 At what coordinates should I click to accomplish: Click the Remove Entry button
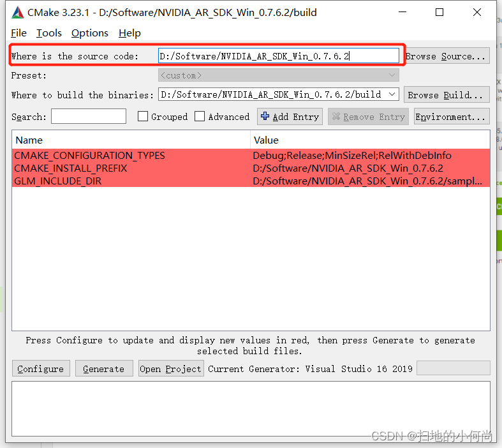[368, 117]
